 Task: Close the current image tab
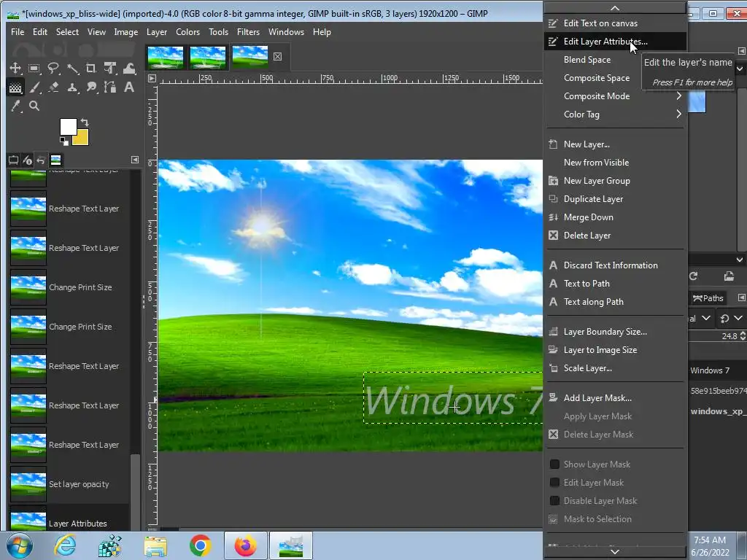tap(278, 57)
